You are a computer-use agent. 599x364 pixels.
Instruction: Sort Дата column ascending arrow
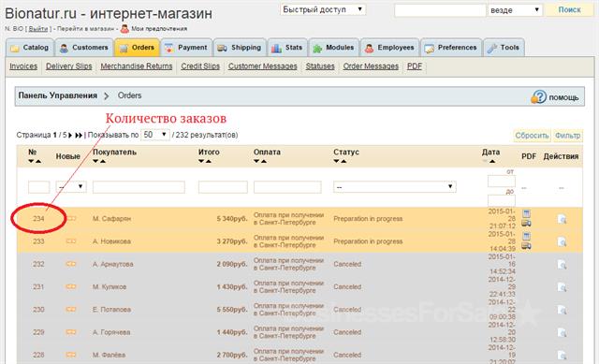point(492,161)
